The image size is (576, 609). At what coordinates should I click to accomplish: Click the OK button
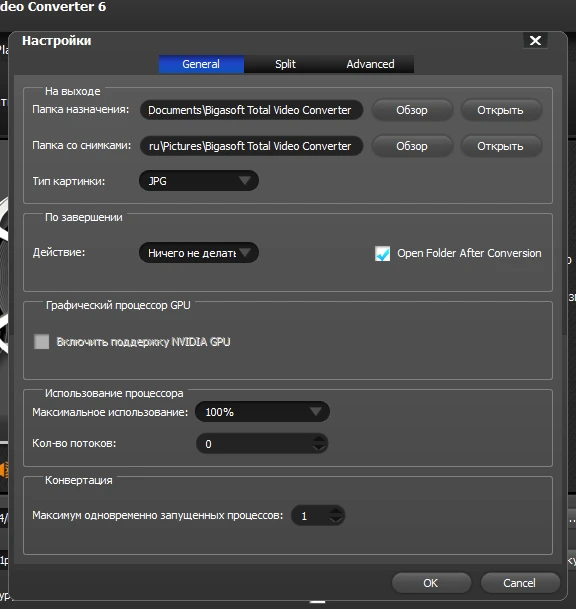431,583
